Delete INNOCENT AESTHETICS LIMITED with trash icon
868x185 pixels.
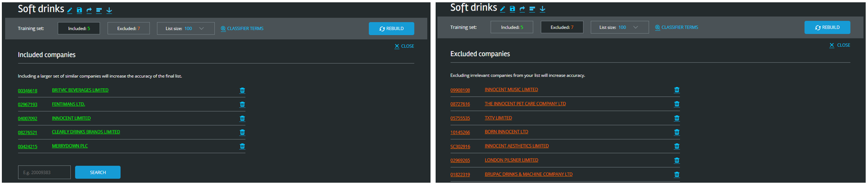pos(677,146)
